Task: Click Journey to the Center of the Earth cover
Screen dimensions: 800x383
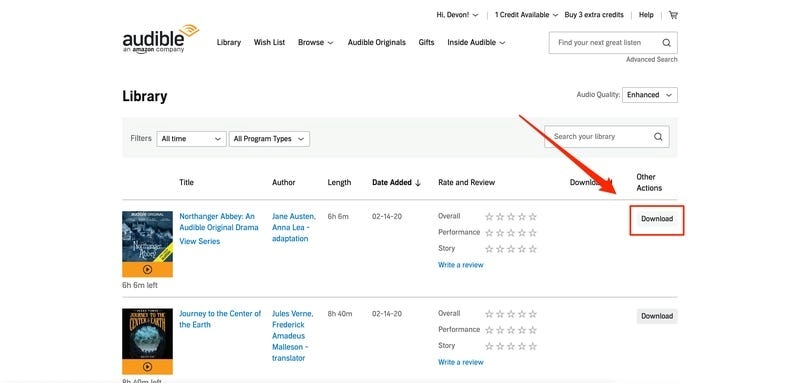Action: click(x=147, y=334)
